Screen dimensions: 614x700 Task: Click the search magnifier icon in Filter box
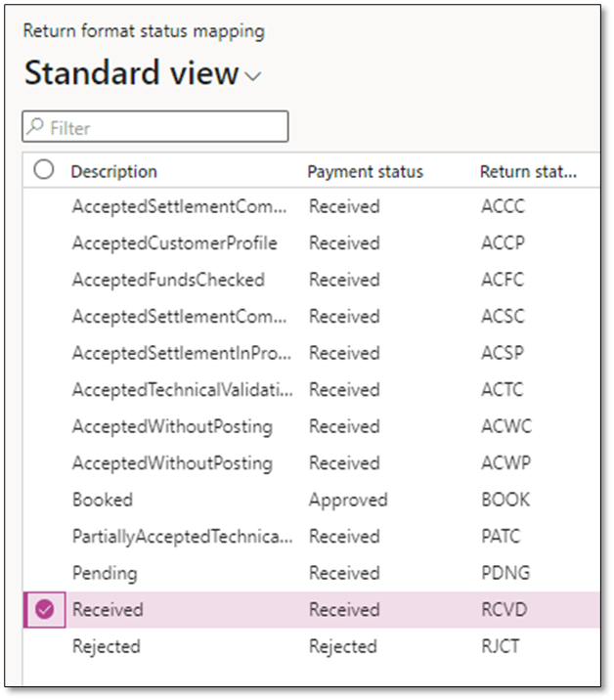pos(37,127)
